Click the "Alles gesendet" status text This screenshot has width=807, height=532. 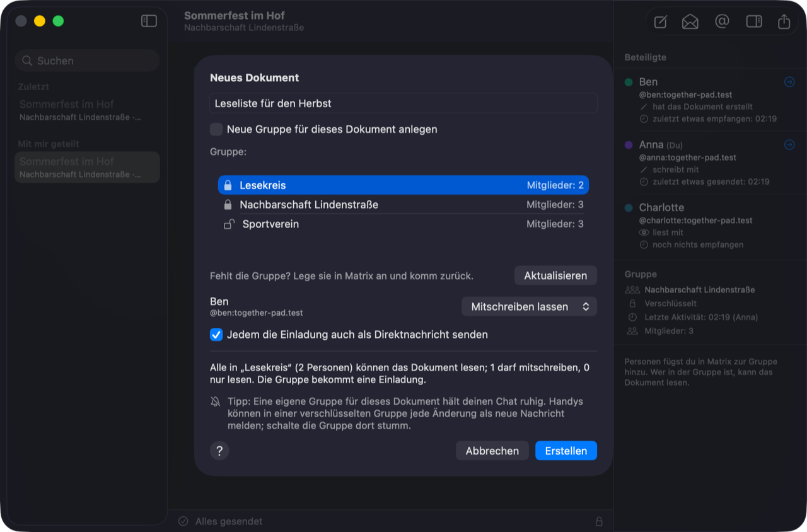229,521
